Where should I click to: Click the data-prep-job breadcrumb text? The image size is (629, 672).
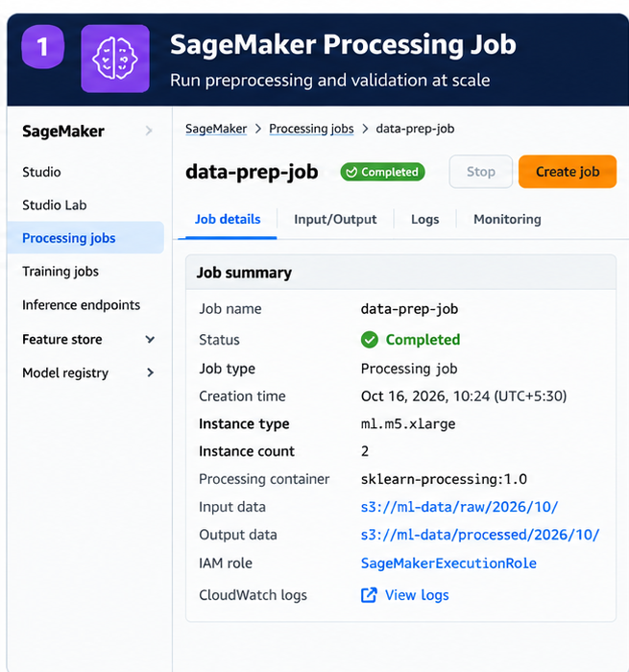(415, 129)
